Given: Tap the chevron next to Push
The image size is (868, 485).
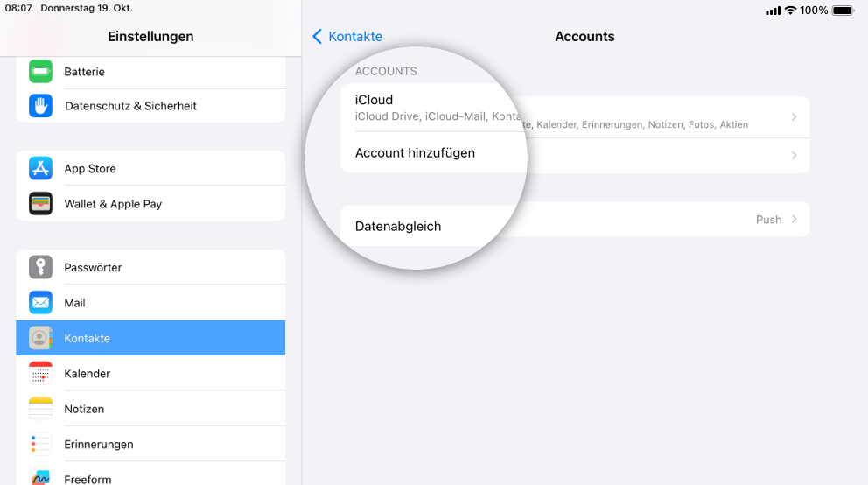Looking at the screenshot, I should click(794, 219).
